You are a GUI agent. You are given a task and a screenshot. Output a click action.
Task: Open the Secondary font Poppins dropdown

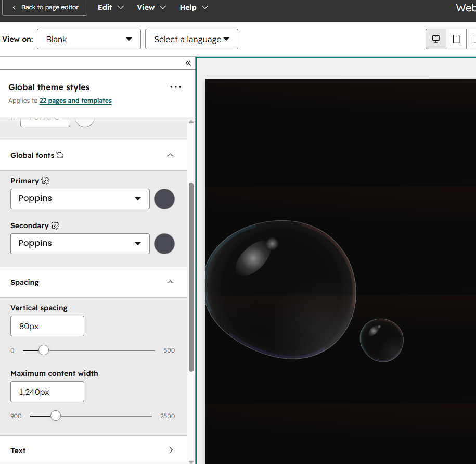point(80,244)
